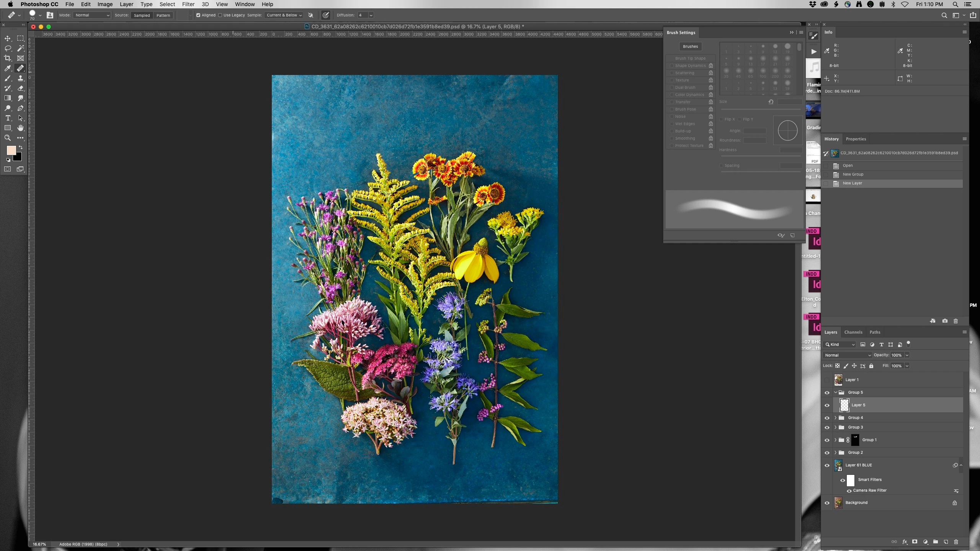Click the delete layer trash icon
Image resolution: width=980 pixels, height=551 pixels.
[x=956, y=542]
